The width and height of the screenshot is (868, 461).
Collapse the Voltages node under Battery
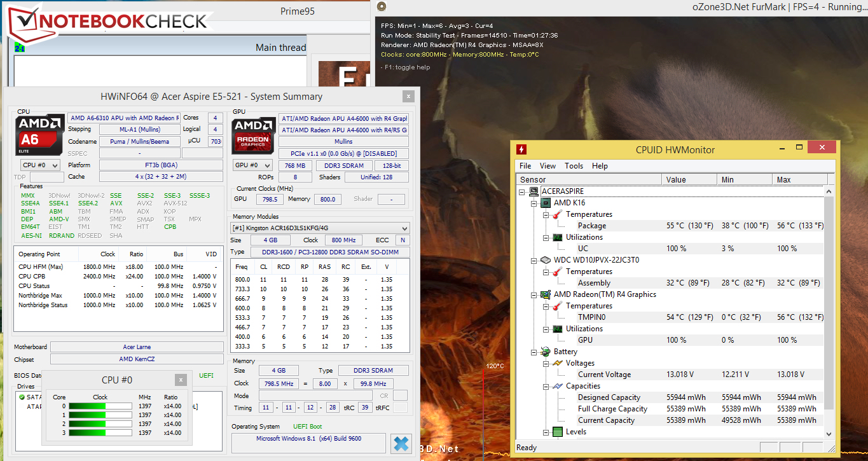tap(546, 363)
